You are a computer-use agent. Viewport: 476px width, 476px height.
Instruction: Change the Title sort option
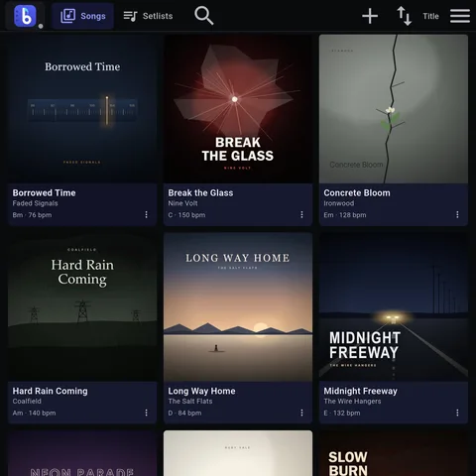[x=430, y=16]
